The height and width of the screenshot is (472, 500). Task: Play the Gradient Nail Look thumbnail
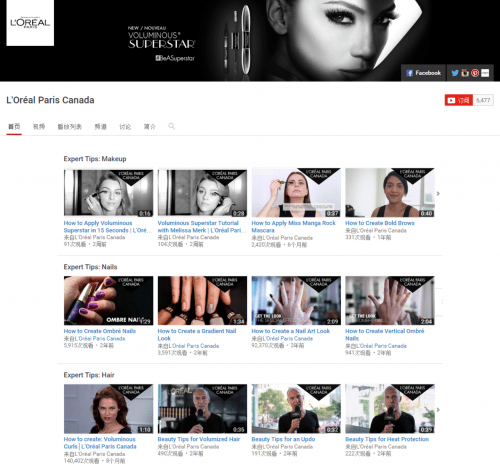[202, 300]
